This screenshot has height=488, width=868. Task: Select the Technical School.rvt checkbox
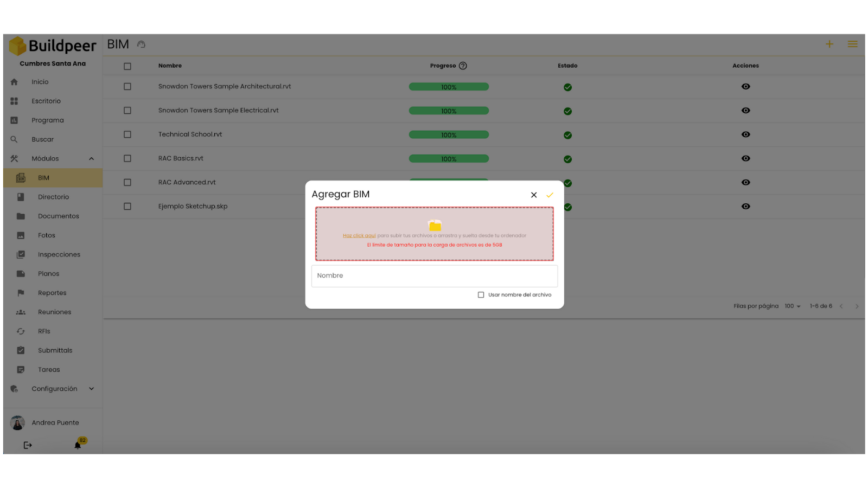pos(127,134)
